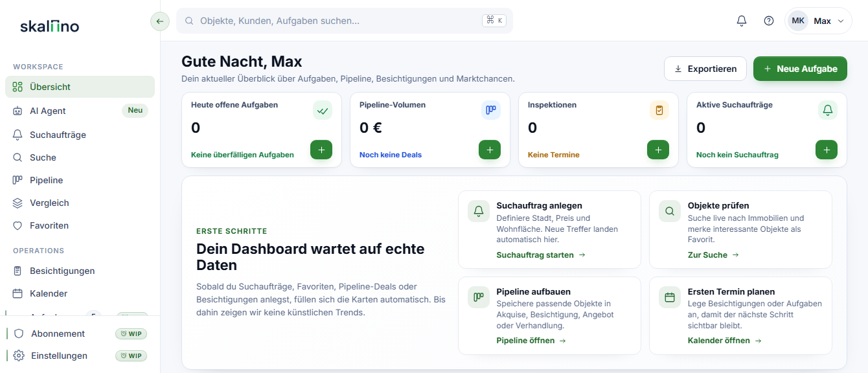The image size is (868, 373).
Task: Click the calendar icon beside Ersten Termin planen
Action: tap(670, 297)
